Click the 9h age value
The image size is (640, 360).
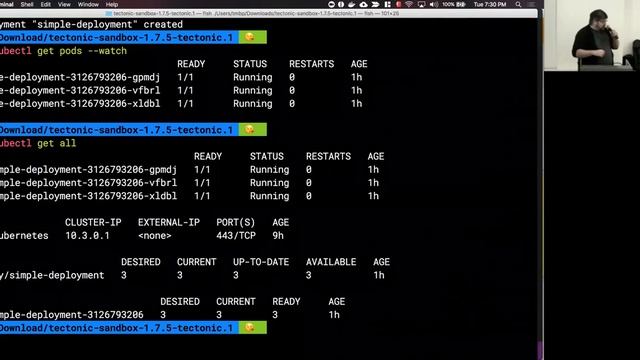coord(278,236)
